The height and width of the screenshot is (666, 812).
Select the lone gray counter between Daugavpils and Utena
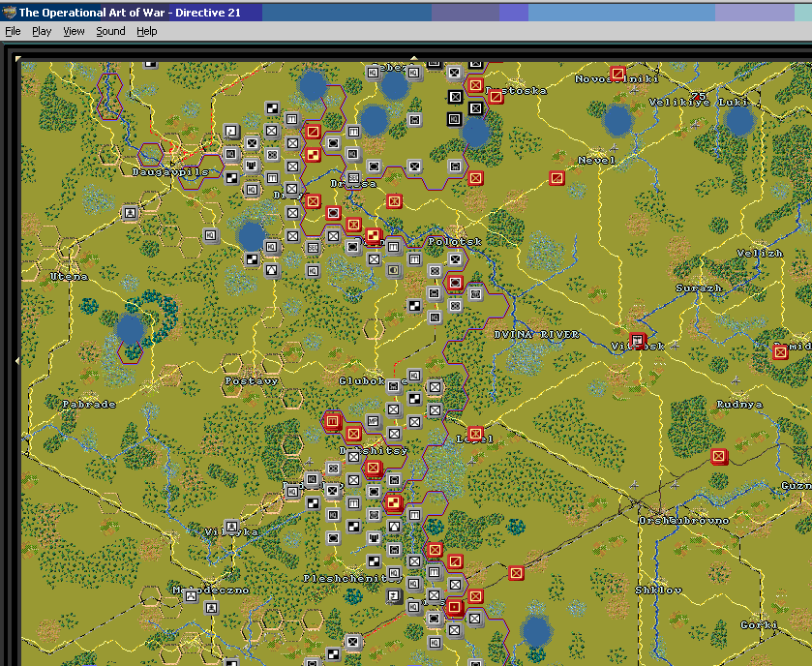coord(130,212)
